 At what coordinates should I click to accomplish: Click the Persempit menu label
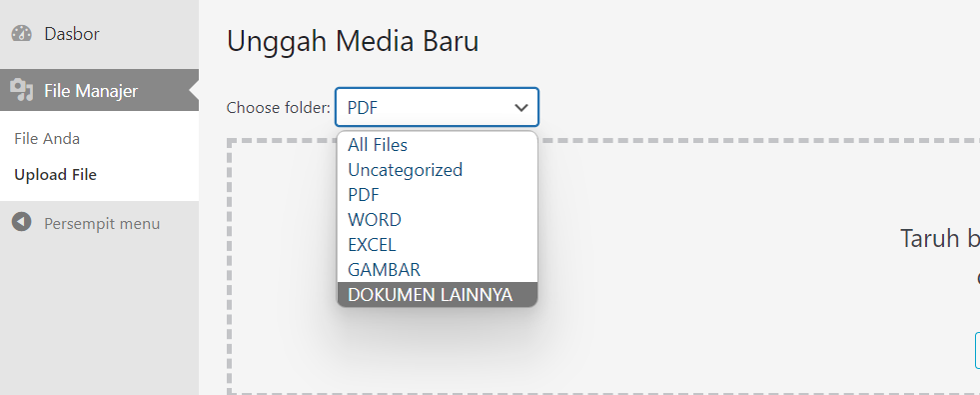click(102, 223)
